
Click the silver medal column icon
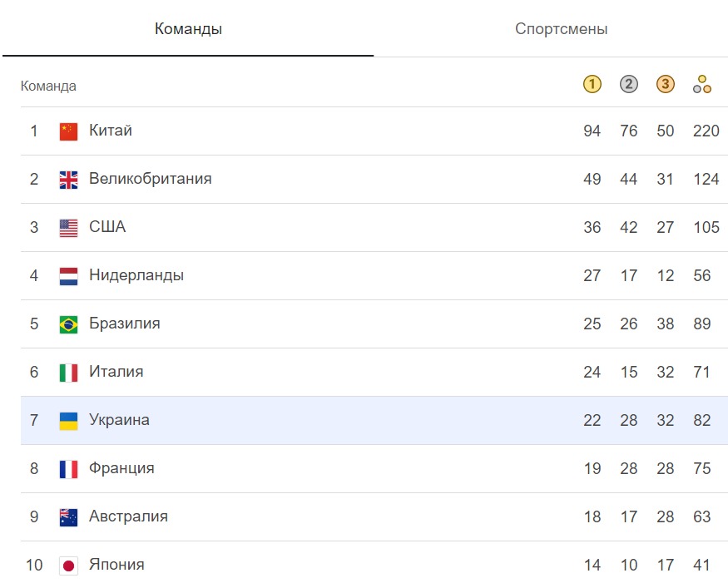[x=629, y=84]
